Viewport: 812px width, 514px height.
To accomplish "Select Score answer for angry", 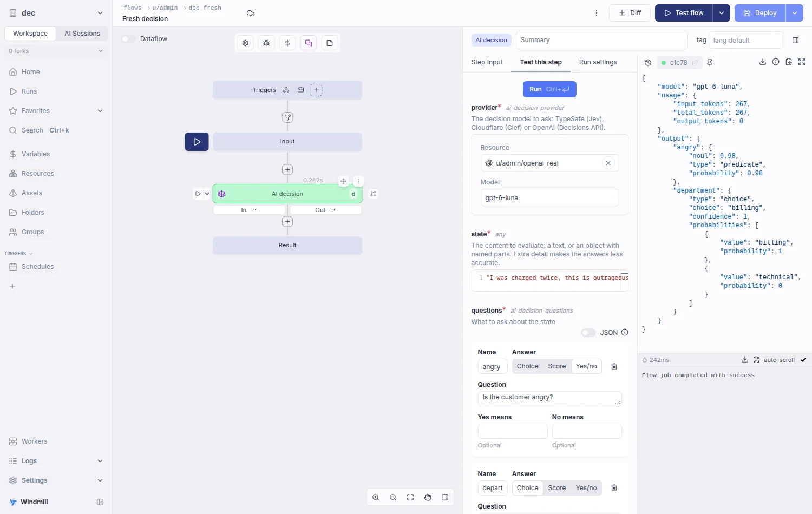I will [556, 366].
